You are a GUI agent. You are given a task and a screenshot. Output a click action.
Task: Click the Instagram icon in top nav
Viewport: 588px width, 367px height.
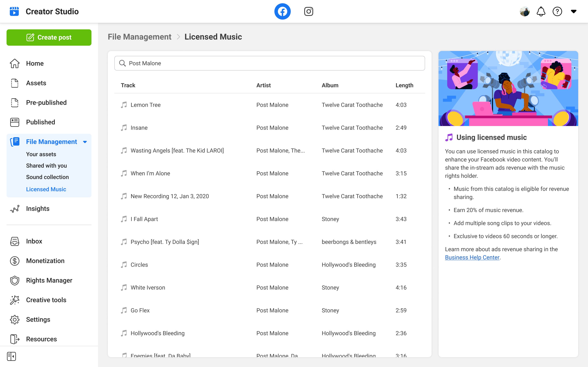coord(309,11)
